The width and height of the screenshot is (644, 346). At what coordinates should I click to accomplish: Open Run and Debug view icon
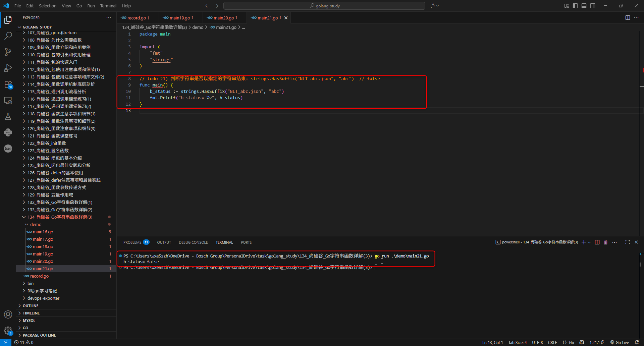[8, 68]
